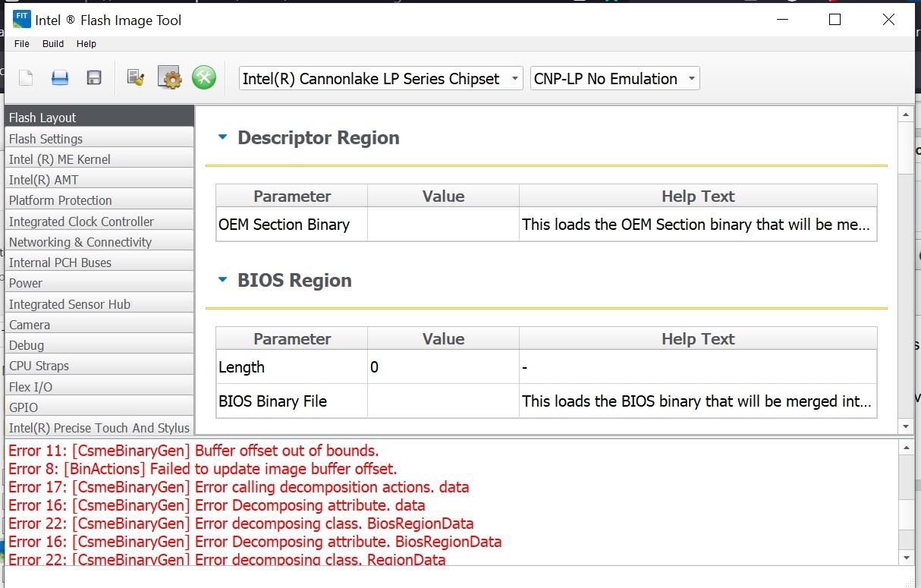Viewport: 921px width, 588px height.
Task: Select CPU Straps in the sidebar
Action: (39, 366)
